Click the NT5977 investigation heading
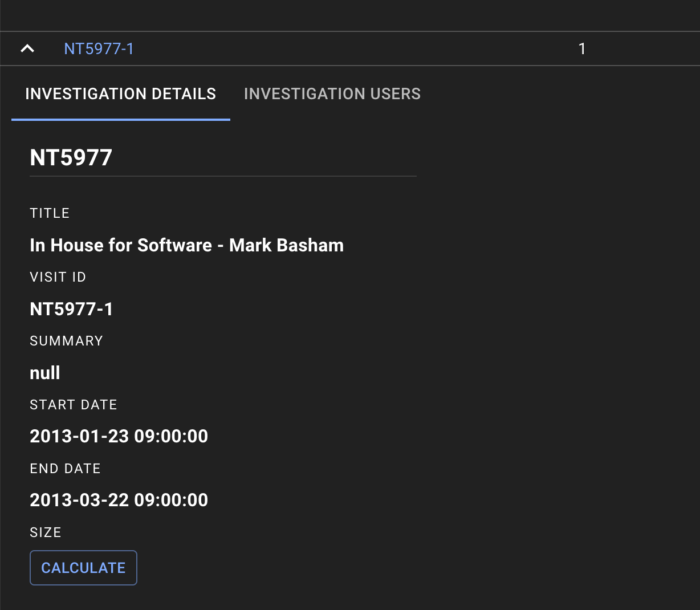Viewport: 700px width, 610px height. click(71, 157)
